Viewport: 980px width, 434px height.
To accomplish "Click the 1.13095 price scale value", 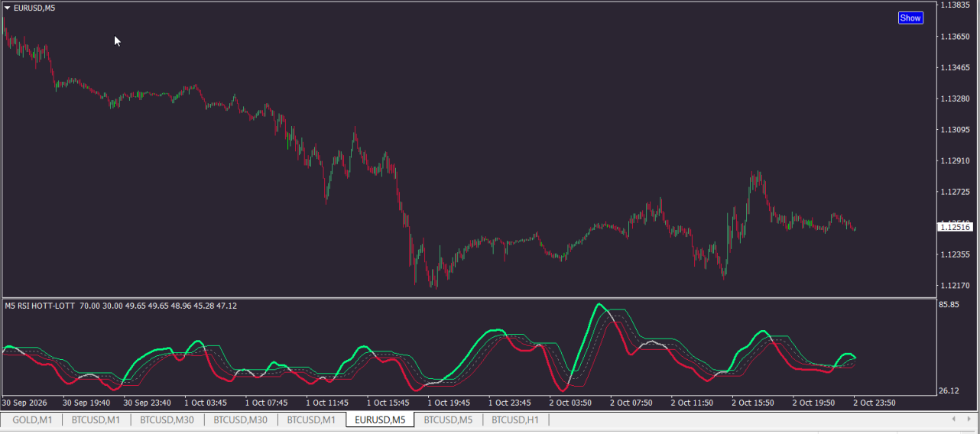I will (956, 130).
